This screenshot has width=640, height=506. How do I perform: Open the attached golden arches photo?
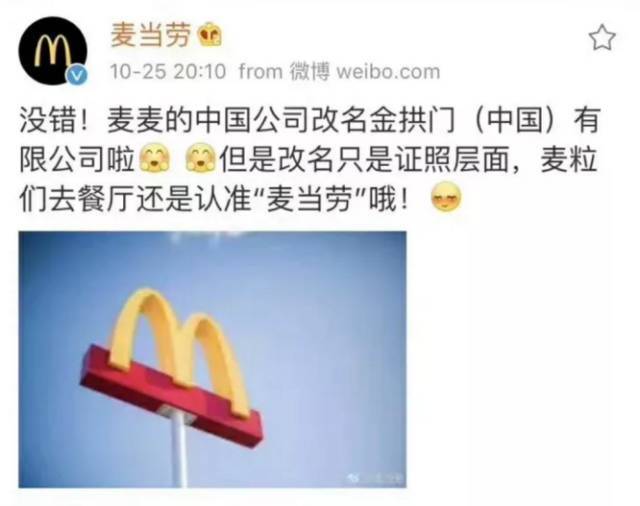click(212, 359)
